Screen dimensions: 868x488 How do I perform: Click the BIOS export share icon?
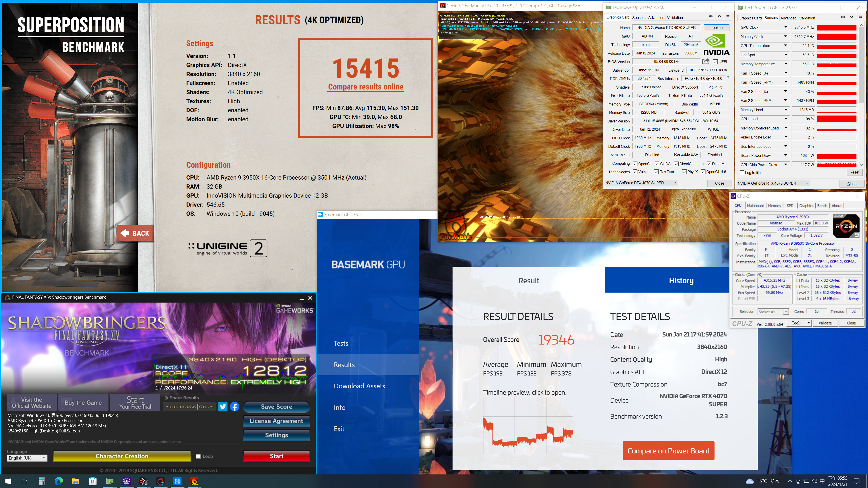[705, 61]
